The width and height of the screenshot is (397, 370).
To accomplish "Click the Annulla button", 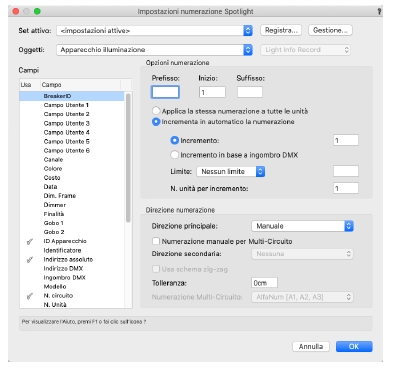I will pos(311,346).
